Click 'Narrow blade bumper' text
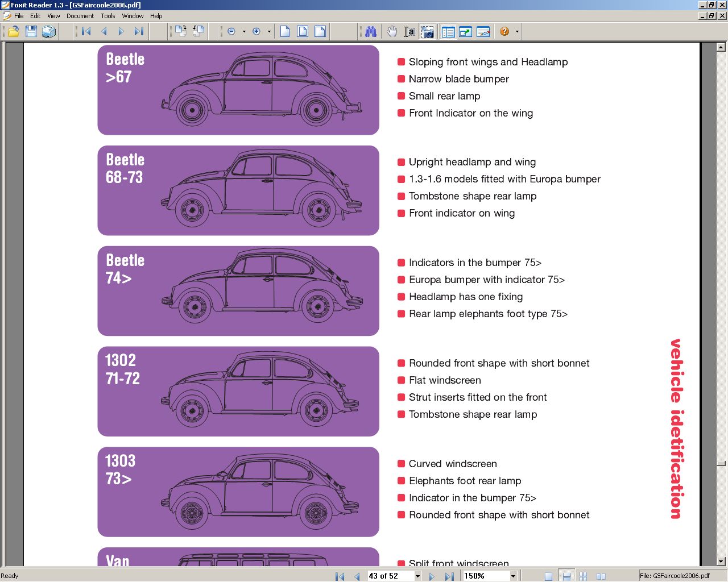Image resolution: width=728 pixels, height=582 pixels. pyautogui.click(x=458, y=79)
